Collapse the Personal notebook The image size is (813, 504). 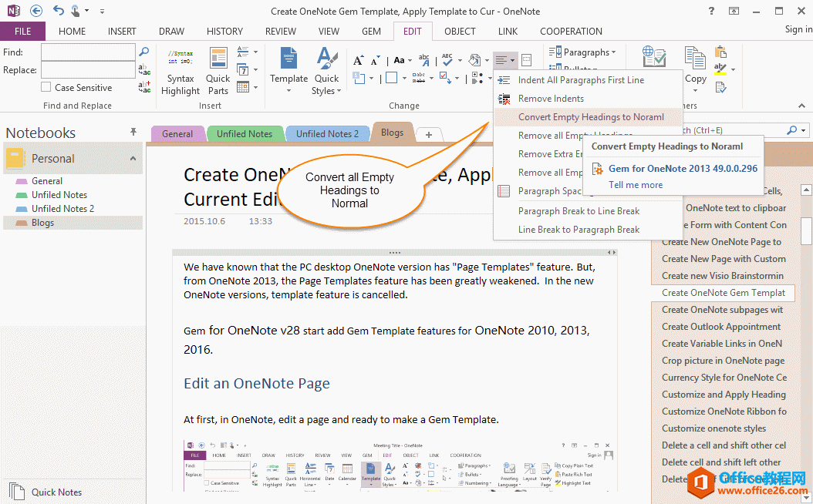click(x=133, y=159)
